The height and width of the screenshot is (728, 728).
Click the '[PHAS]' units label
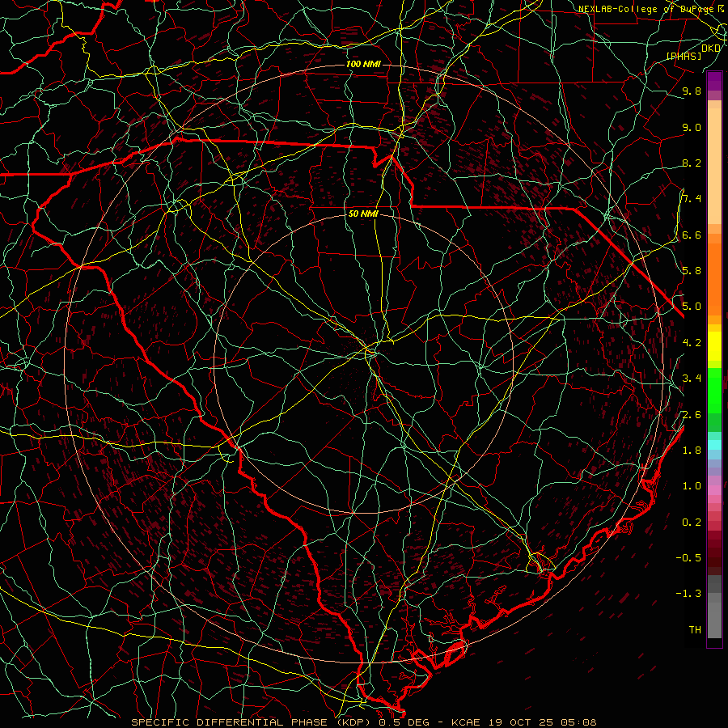click(x=684, y=56)
